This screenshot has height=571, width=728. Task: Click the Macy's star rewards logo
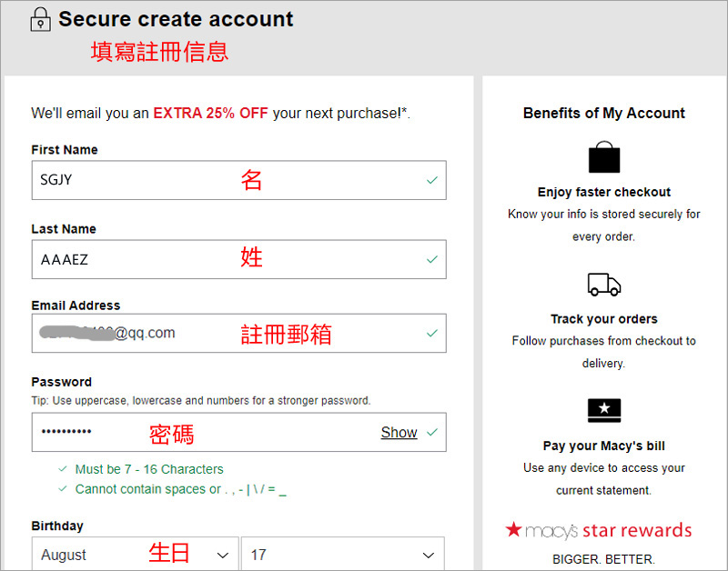coord(599,530)
